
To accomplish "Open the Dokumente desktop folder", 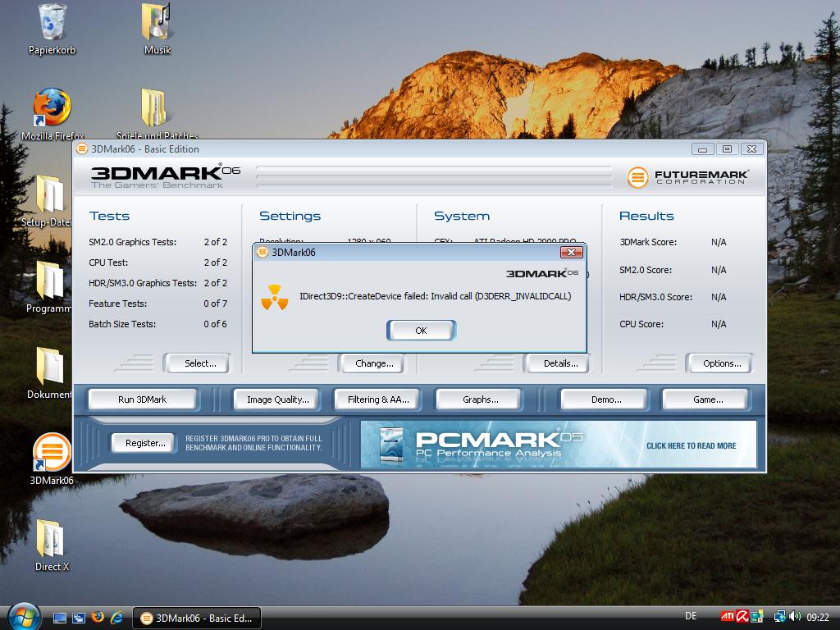I will coord(49,372).
